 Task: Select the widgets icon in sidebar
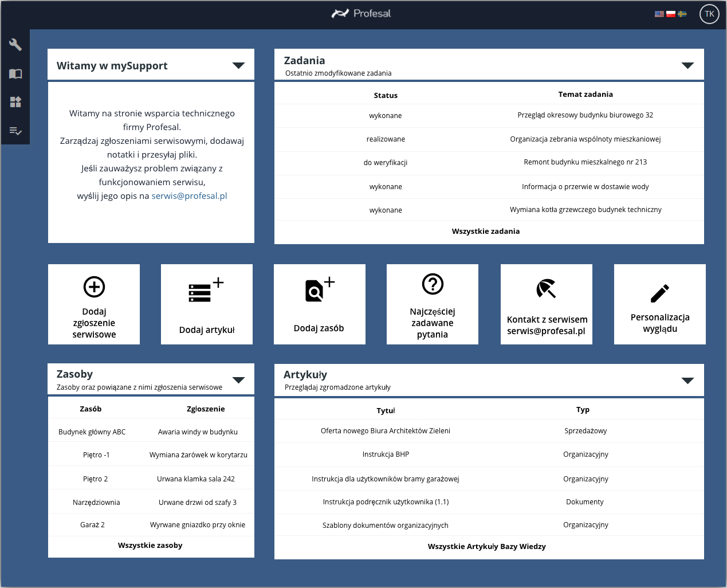click(15, 102)
